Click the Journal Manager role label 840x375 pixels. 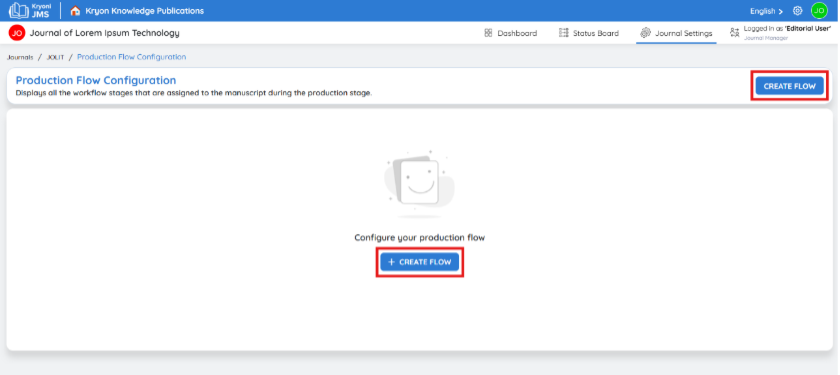(x=766, y=39)
